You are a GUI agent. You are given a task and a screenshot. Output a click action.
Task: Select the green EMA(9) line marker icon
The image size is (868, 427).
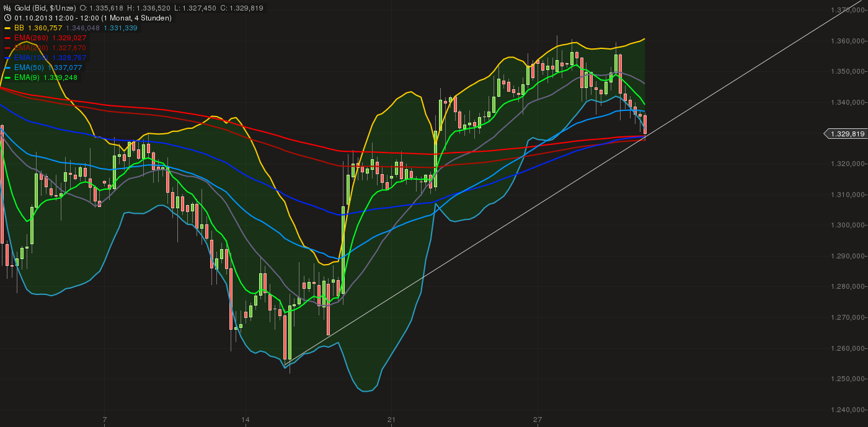pyautogui.click(x=7, y=77)
